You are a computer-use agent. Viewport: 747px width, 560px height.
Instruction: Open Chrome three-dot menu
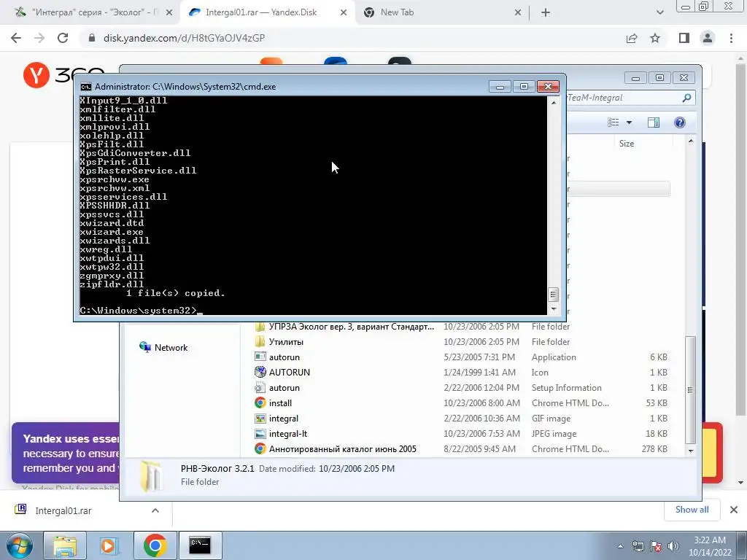731,38
